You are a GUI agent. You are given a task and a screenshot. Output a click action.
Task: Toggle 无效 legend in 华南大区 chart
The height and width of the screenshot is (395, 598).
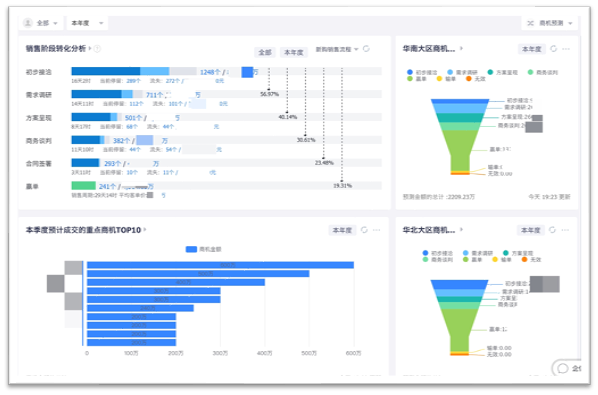(476, 79)
